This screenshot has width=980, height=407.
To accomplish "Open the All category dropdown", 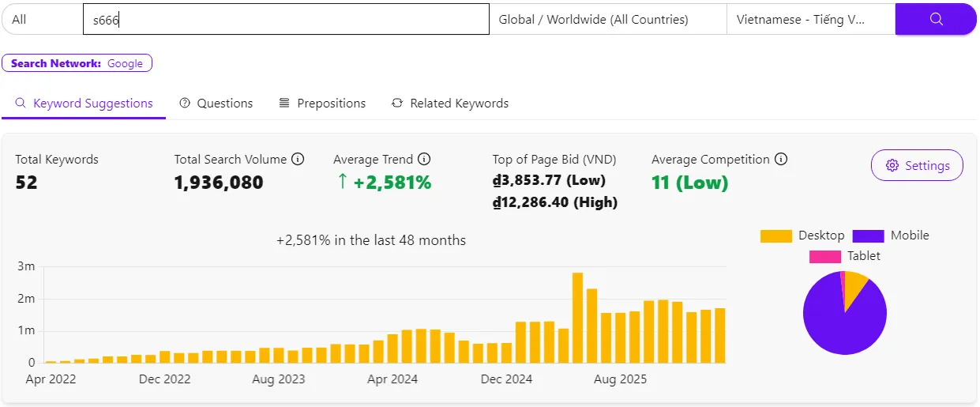I will 42,19.
